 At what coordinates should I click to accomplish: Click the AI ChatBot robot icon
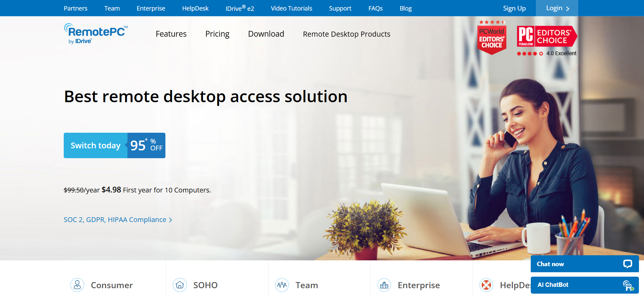coord(628,285)
